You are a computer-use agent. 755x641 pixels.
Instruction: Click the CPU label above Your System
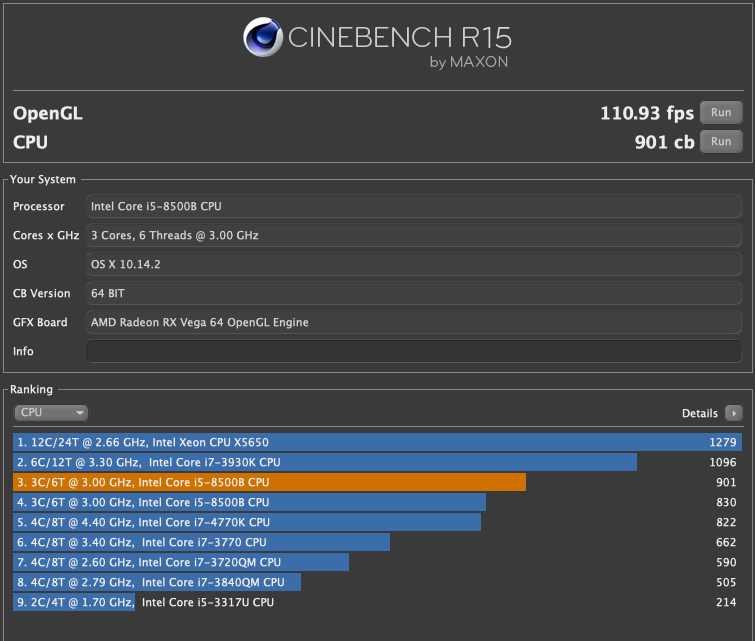pos(30,142)
